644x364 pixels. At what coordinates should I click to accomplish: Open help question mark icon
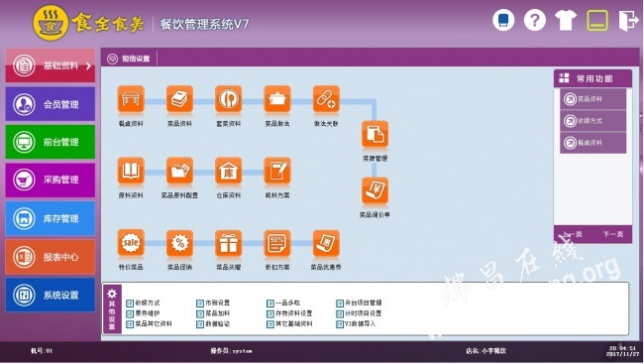pos(534,20)
